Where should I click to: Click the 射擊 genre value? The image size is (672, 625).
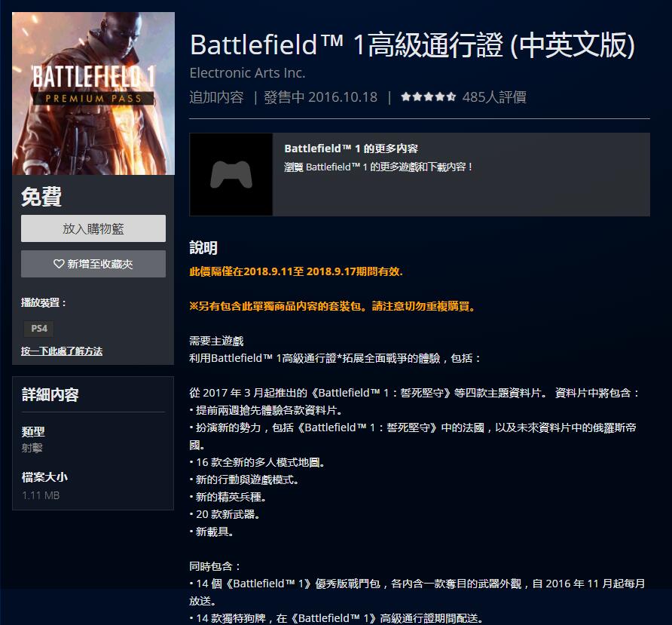tap(32, 448)
